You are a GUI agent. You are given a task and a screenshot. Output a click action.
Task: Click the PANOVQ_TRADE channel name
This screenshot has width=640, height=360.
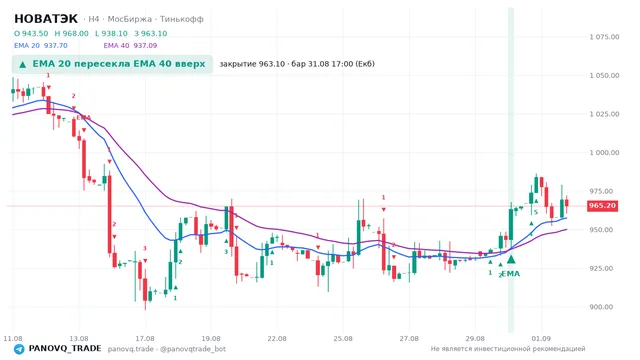65,349
